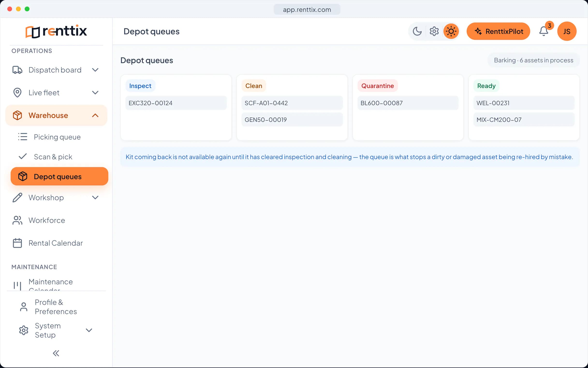
Task: Click Scan & pick checkmark icon
Action: 23,156
